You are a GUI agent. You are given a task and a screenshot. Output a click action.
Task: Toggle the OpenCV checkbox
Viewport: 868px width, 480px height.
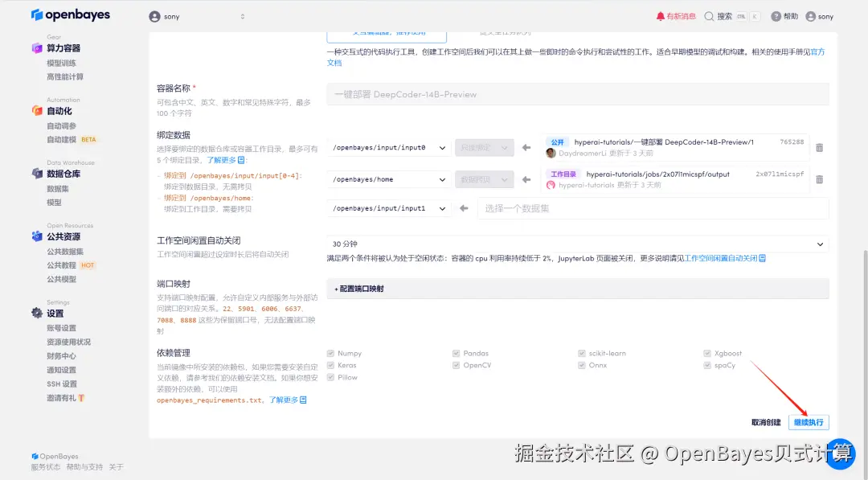point(457,365)
